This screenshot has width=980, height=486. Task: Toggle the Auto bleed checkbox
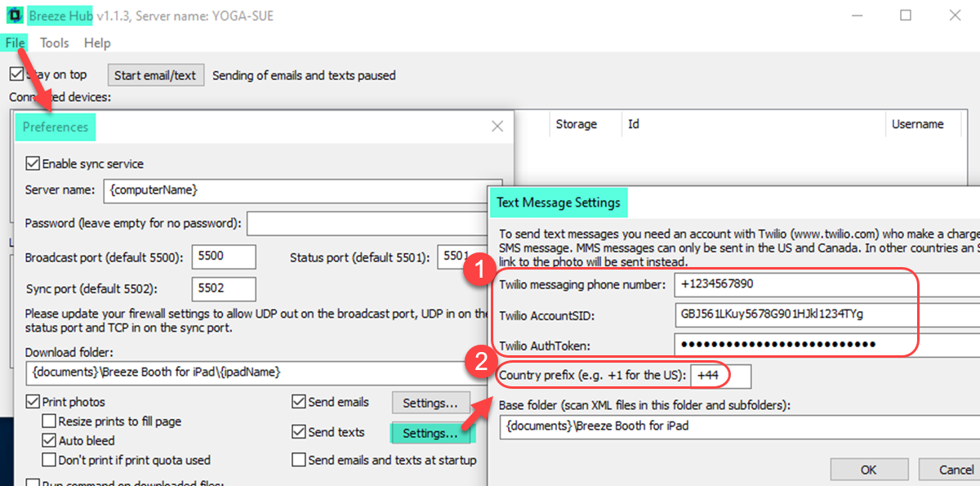click(x=49, y=441)
